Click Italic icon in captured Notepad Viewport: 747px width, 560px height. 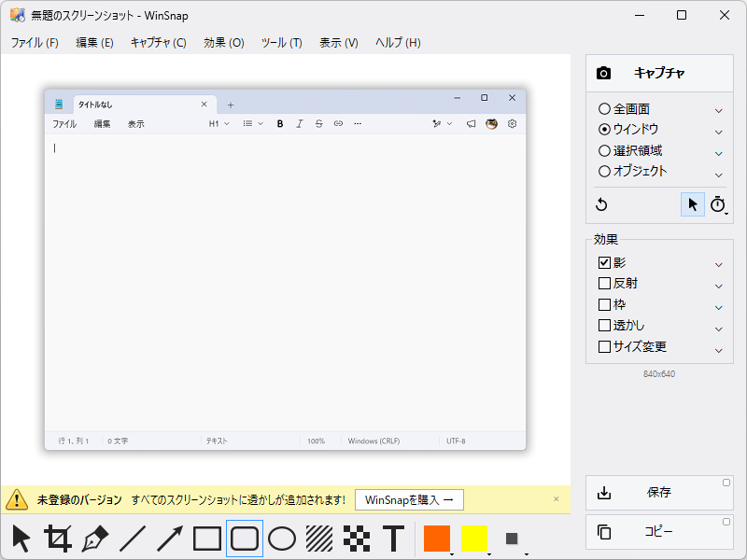click(x=299, y=124)
